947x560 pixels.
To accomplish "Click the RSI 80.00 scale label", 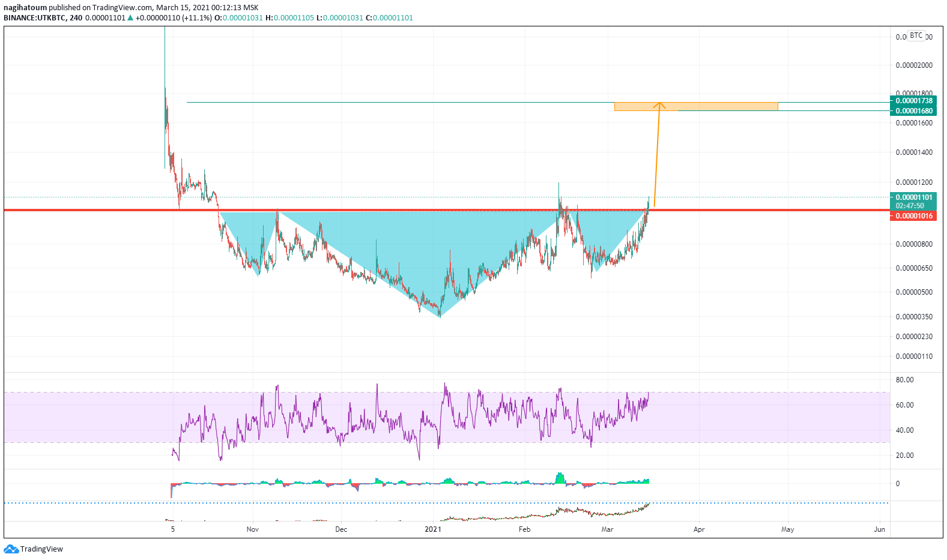I will (x=904, y=380).
